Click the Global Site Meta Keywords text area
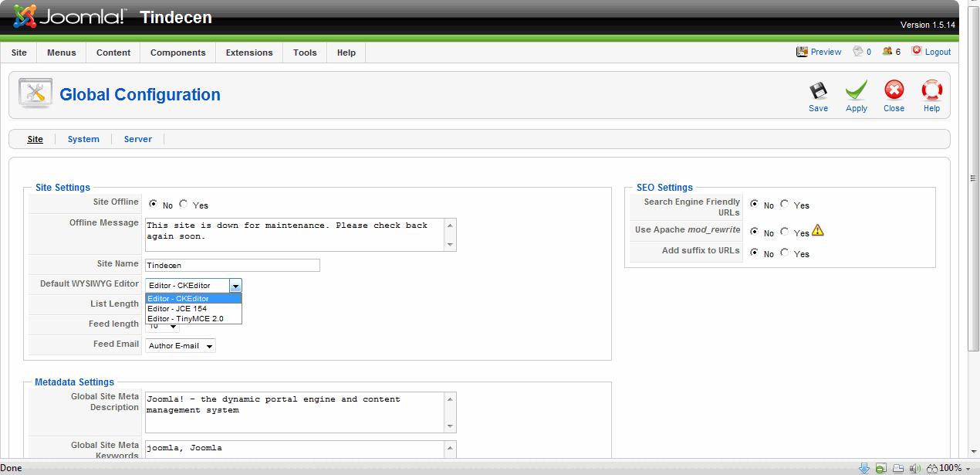980x475 pixels. tap(295, 450)
